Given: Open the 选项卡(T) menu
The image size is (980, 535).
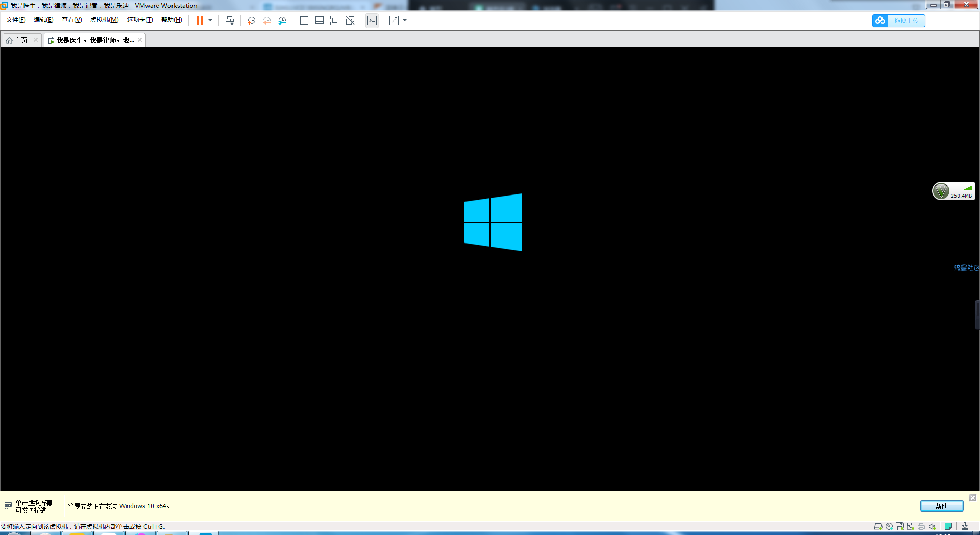Looking at the screenshot, I should point(140,20).
